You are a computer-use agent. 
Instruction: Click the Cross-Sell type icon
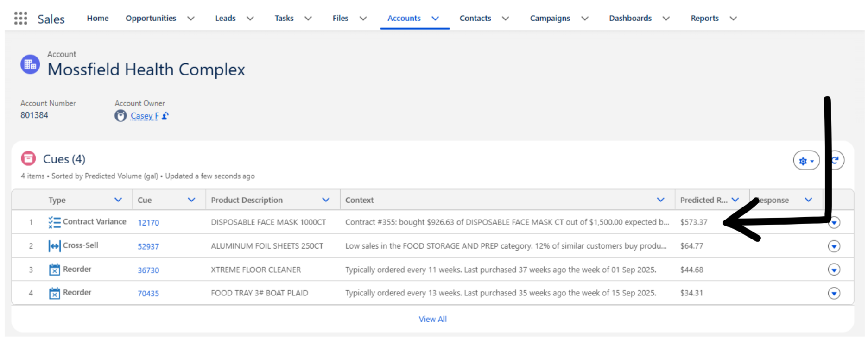click(54, 246)
